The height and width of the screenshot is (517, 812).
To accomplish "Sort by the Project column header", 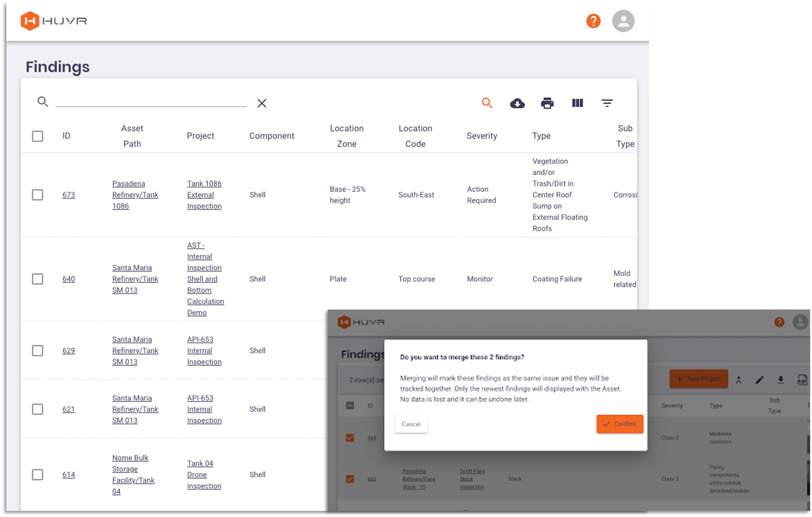I will [200, 136].
